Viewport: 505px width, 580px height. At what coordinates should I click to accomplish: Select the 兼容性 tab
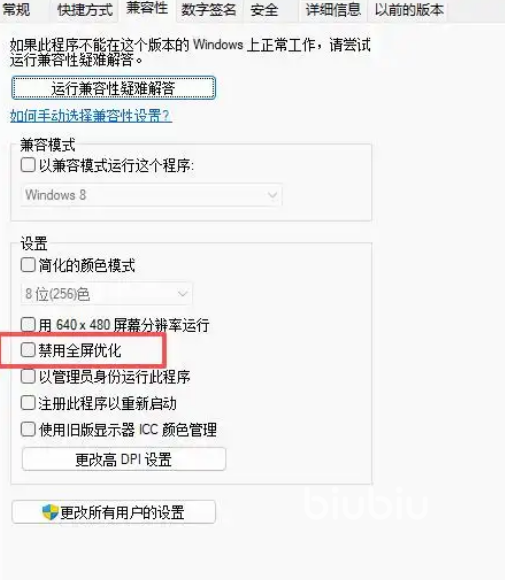147,9
